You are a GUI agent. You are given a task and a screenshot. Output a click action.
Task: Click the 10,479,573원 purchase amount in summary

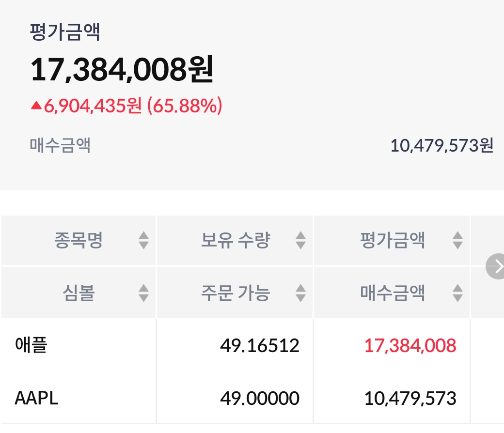point(441,145)
